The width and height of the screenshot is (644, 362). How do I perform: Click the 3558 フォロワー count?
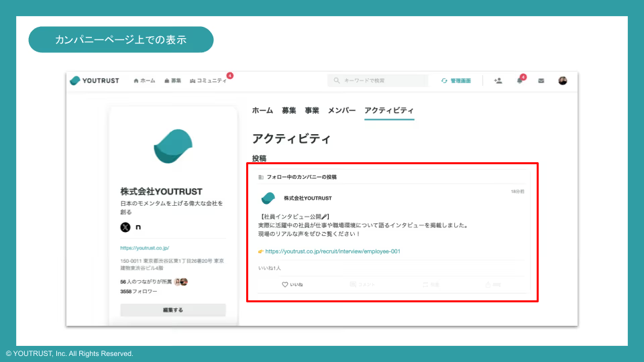tap(138, 292)
